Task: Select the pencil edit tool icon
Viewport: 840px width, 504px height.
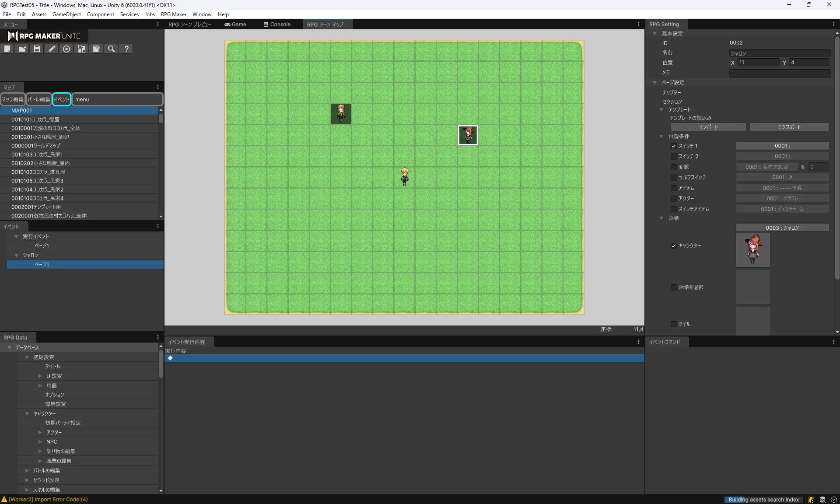Action: coord(52,49)
